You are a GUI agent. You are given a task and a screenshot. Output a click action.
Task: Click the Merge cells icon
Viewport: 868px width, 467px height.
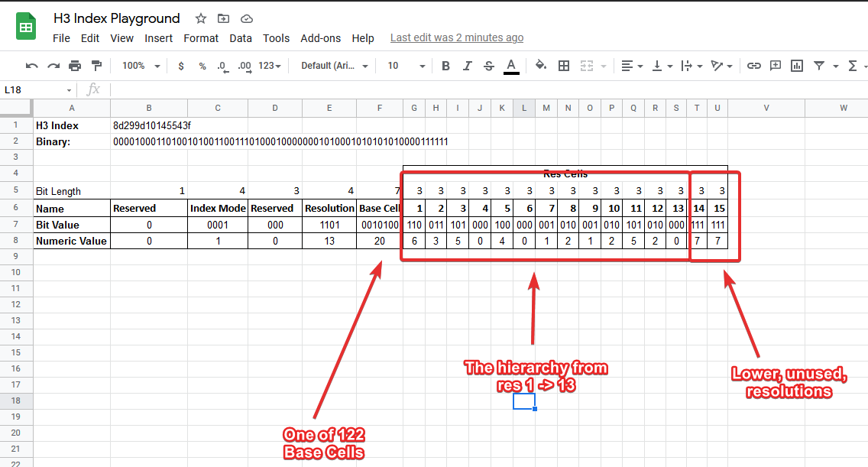click(587, 66)
